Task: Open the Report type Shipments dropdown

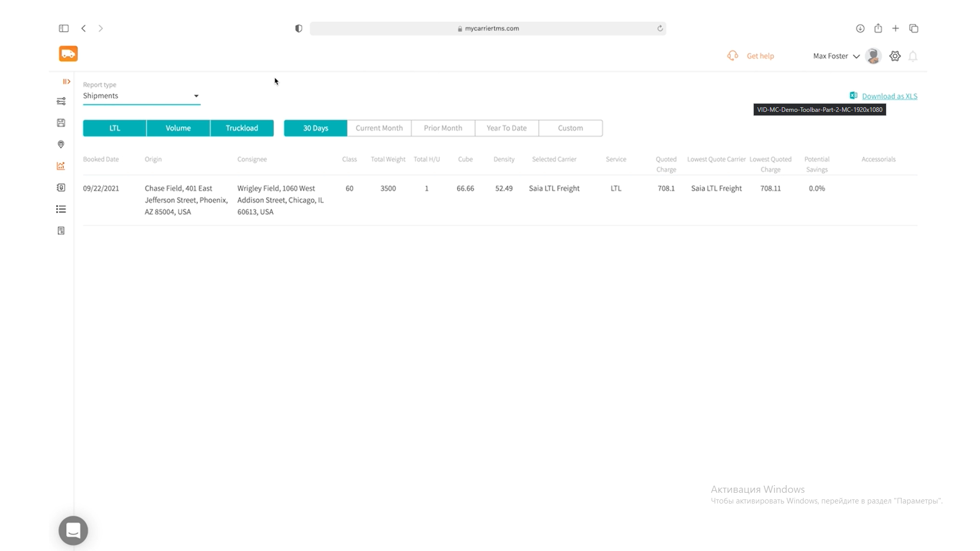Action: [141, 96]
